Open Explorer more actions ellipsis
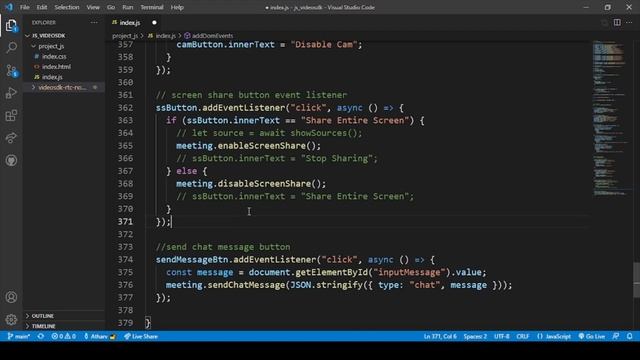640x360 pixels. 94,22
